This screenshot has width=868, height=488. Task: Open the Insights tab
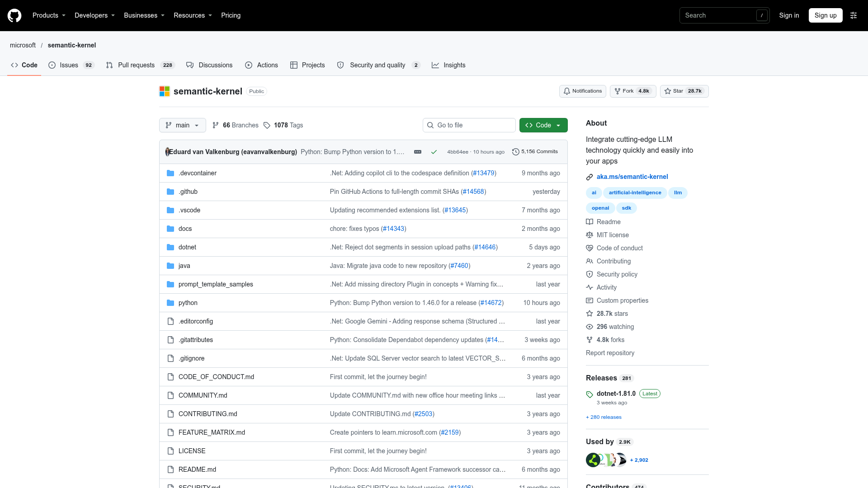click(x=448, y=65)
